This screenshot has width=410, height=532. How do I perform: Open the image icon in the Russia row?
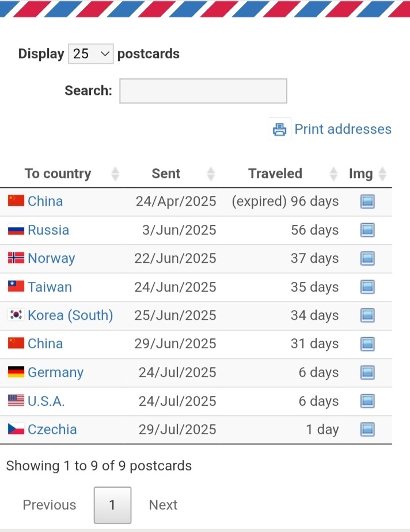coord(367,230)
